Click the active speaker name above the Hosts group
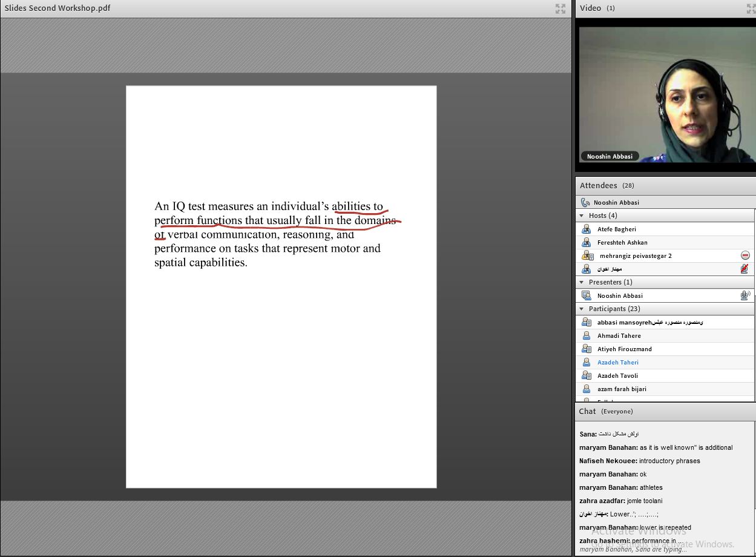 [x=616, y=202]
